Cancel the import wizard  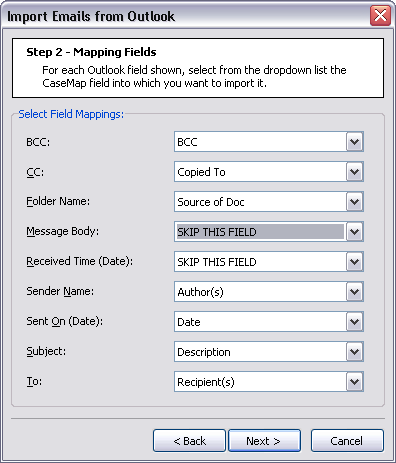point(347,441)
